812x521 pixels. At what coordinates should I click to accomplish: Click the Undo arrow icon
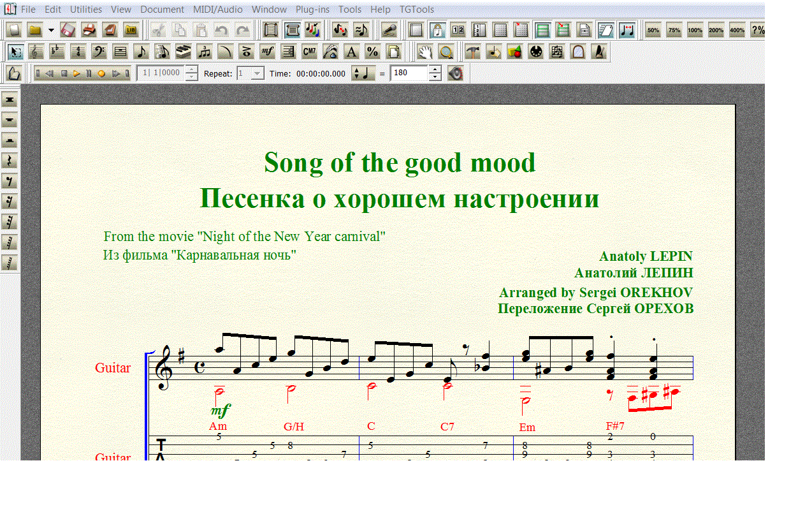point(221,30)
